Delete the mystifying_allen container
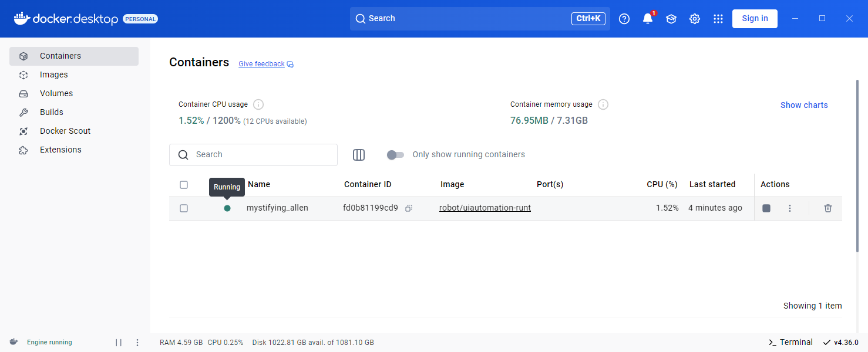Screen dimensions: 868x352 (x=828, y=208)
